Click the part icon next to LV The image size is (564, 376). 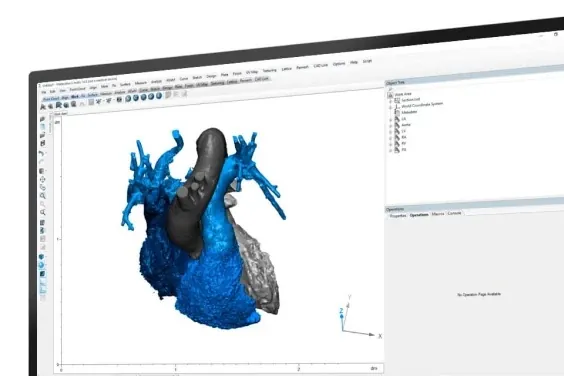coord(397,131)
